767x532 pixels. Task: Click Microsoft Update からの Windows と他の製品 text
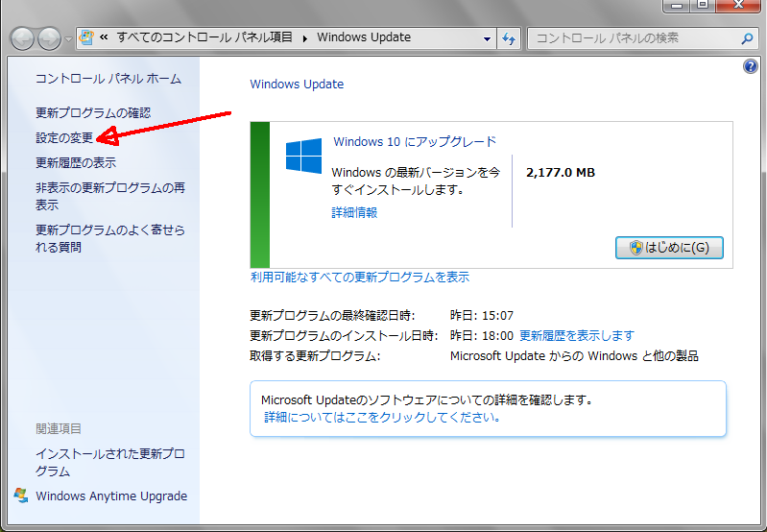pyautogui.click(x=574, y=356)
